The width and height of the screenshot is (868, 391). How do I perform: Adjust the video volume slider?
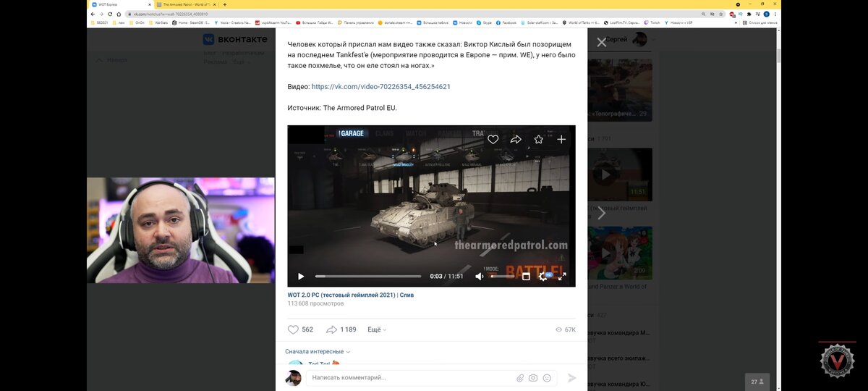pos(502,277)
